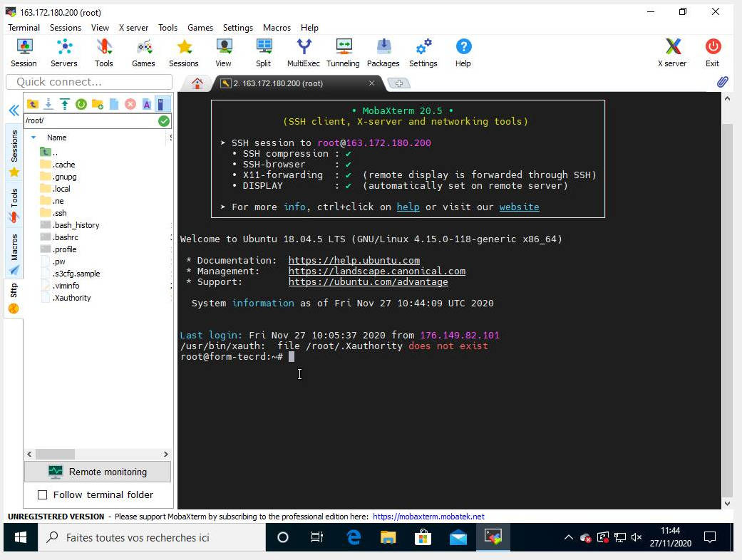
Task: Click the file list horizontal scrollbar thumb
Action: coord(55,454)
